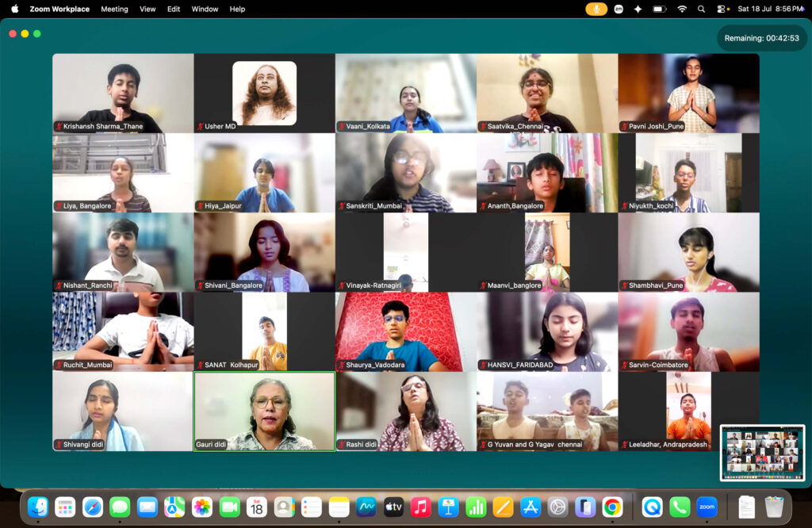
Task: Open the Window menu
Action: pos(205,9)
